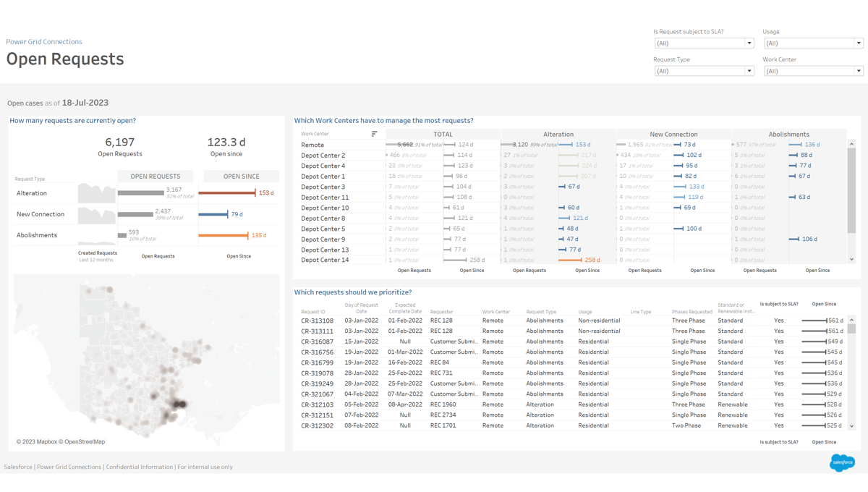868x492 pixels.
Task: Click scroll-up arrow of the prioritize requests table
Action: [851, 320]
